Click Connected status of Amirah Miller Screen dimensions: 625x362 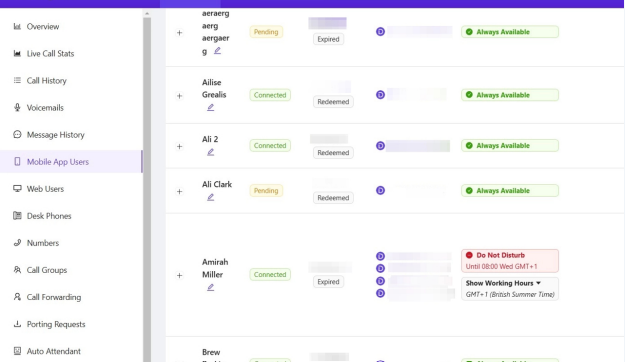coord(270,274)
